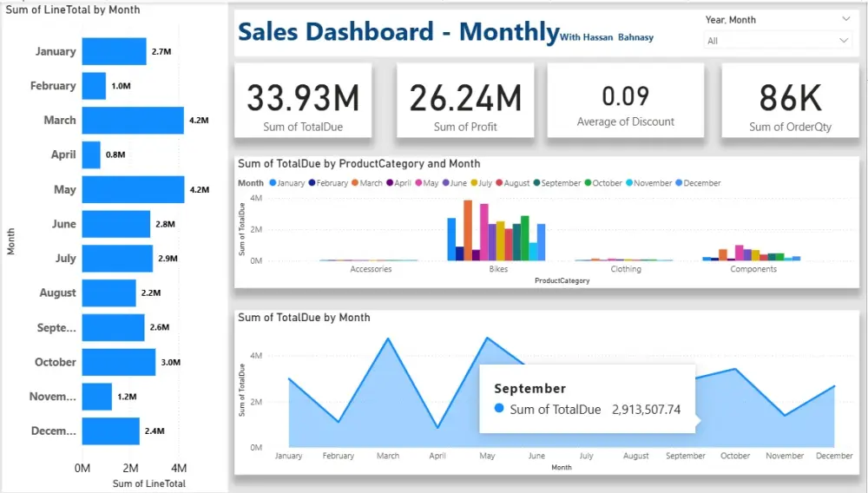Click the 3.0M data label beside October
Viewport: 868px width, 493px height.
point(170,363)
